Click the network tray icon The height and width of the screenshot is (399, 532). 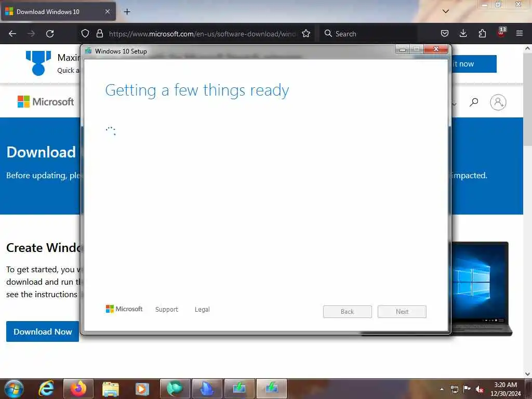point(455,389)
